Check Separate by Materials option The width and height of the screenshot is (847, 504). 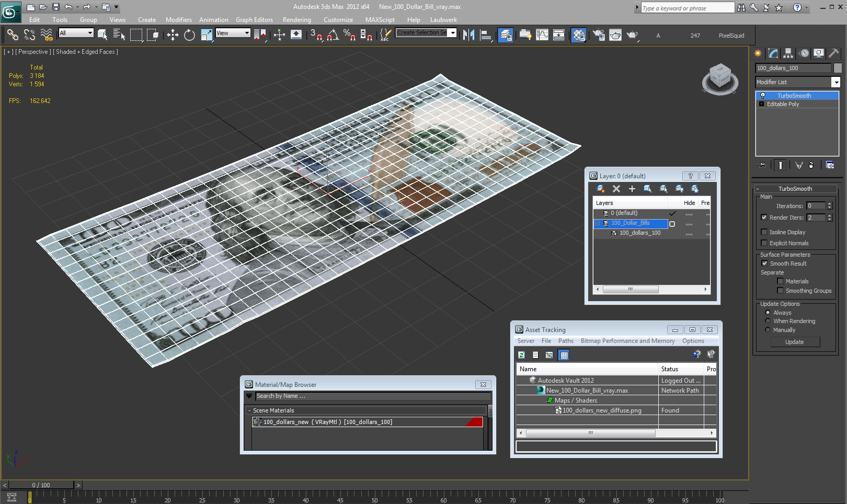tap(780, 281)
